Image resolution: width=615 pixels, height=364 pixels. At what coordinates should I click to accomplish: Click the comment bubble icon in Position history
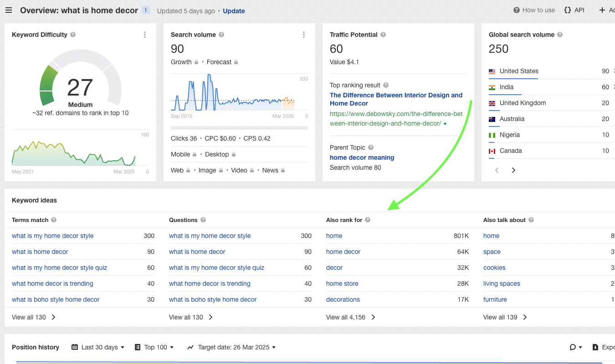(573, 347)
